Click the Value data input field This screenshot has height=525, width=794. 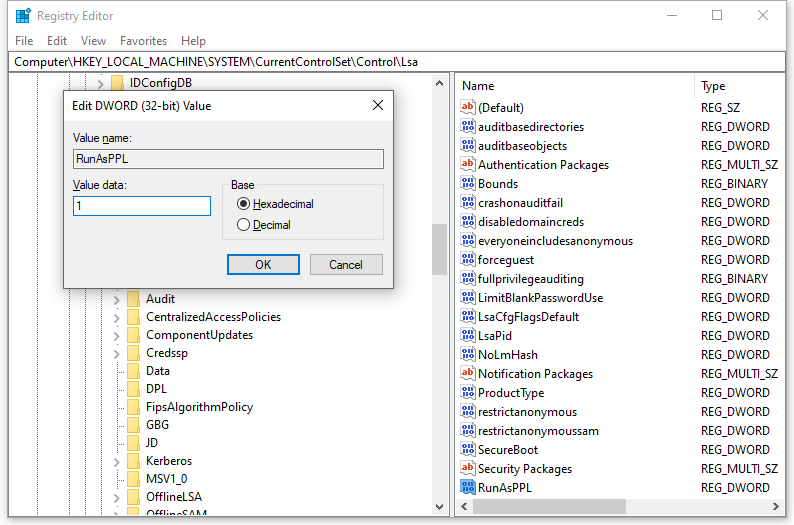142,206
